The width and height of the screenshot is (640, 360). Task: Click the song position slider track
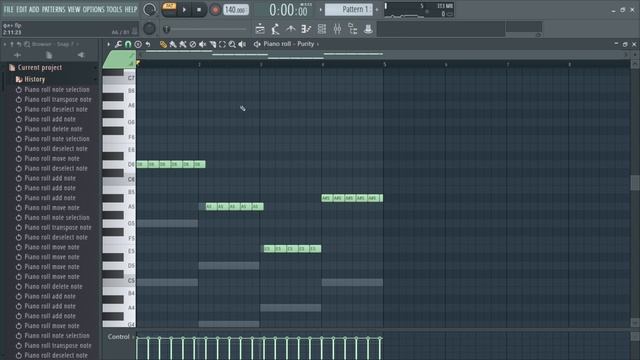point(207,29)
